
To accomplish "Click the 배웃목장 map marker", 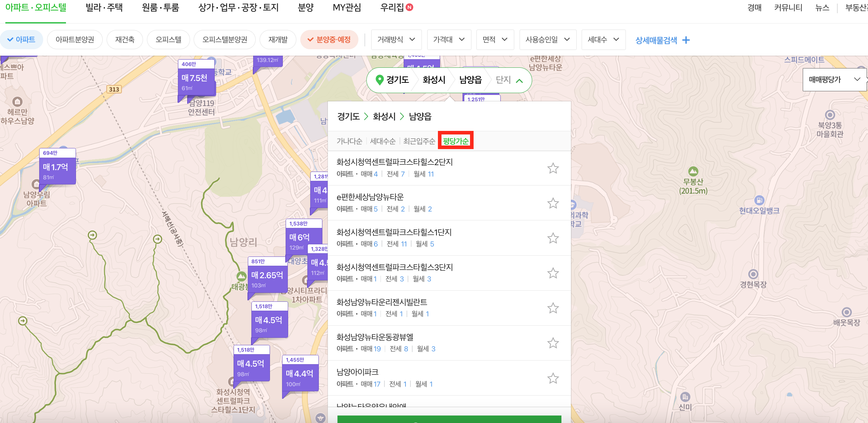I will [847, 312].
